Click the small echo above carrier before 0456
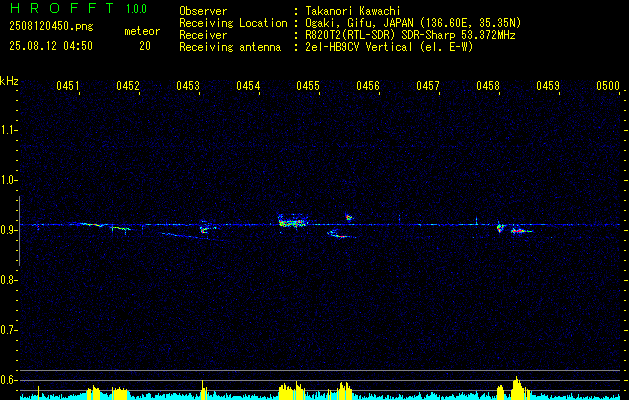 click(x=349, y=217)
